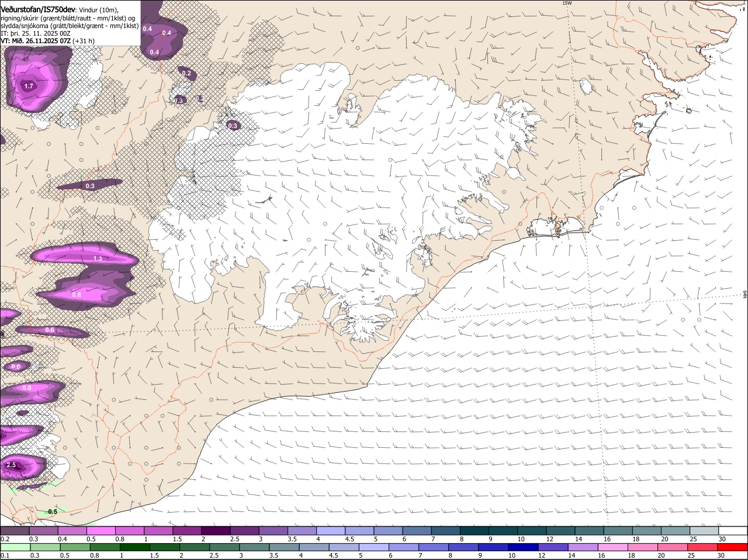The image size is (748, 560).
Task: Pick the darkest purple 2 swatch in upper legend
Action: (x=216, y=530)
